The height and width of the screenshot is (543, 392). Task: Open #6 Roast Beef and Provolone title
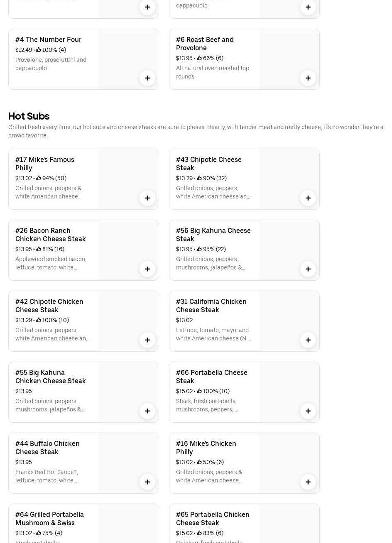coord(205,44)
